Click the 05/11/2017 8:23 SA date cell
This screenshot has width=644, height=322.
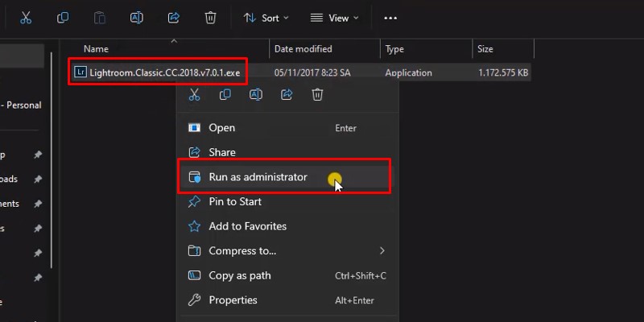click(x=312, y=72)
